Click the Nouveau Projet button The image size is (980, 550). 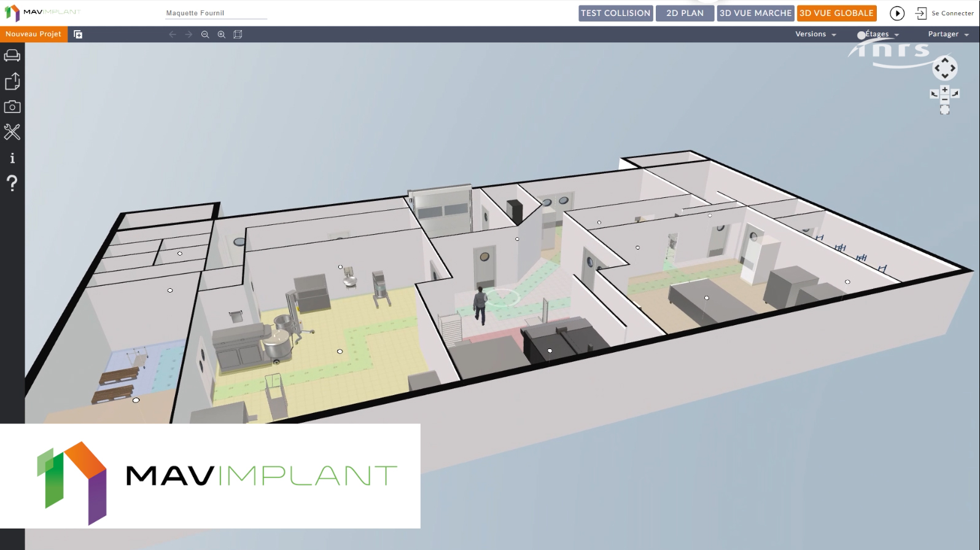tap(34, 34)
